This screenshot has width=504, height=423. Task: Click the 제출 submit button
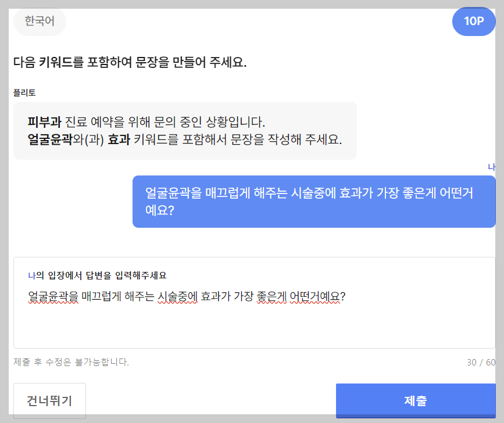coord(416,400)
